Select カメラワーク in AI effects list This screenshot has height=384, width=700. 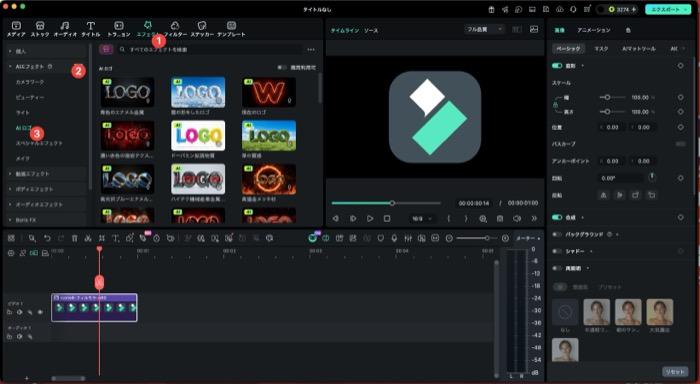30,82
